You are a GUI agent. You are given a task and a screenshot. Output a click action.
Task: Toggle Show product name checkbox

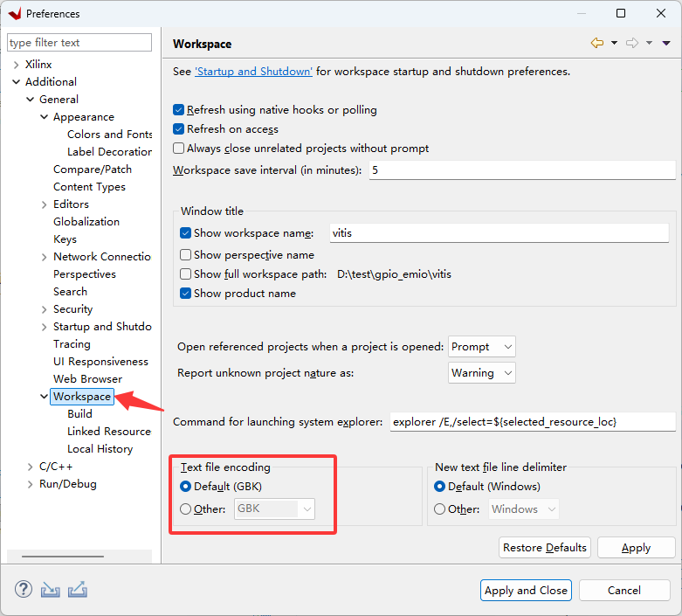pyautogui.click(x=185, y=293)
